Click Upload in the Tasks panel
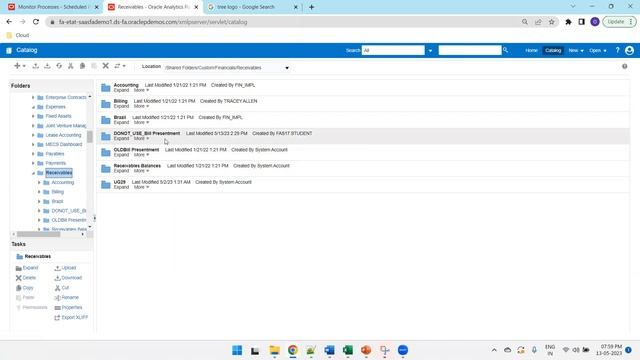Viewport: 640px width, 360px height. coord(65,268)
